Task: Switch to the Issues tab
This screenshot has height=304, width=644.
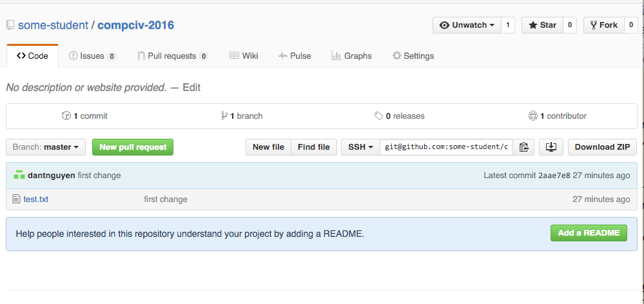Action: (93, 56)
